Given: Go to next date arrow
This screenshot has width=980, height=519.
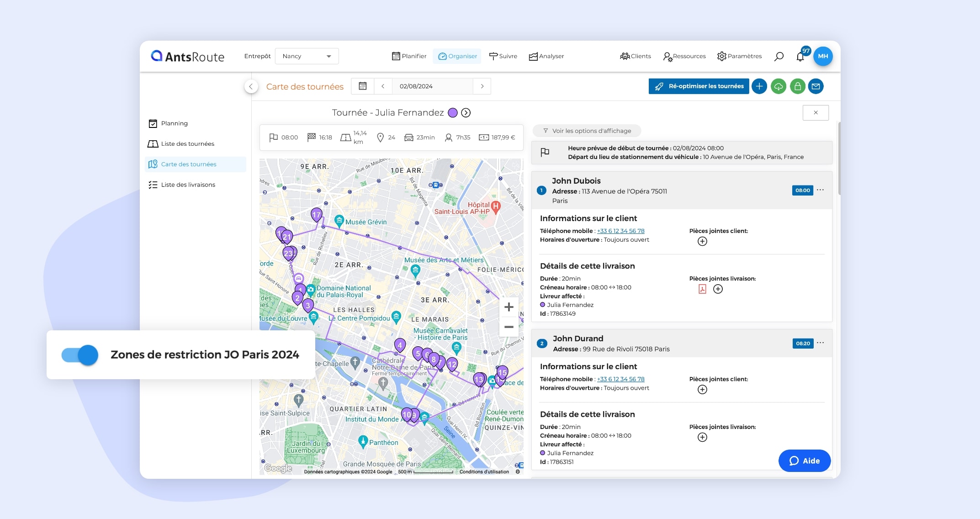Looking at the screenshot, I should point(482,86).
